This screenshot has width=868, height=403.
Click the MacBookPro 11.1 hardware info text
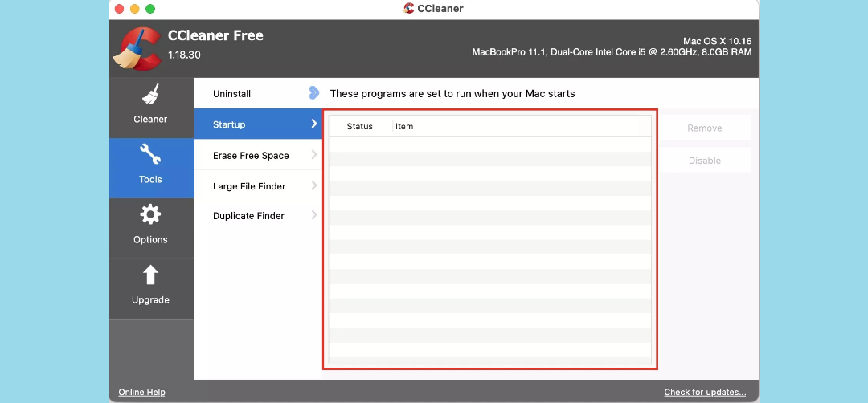(x=612, y=52)
